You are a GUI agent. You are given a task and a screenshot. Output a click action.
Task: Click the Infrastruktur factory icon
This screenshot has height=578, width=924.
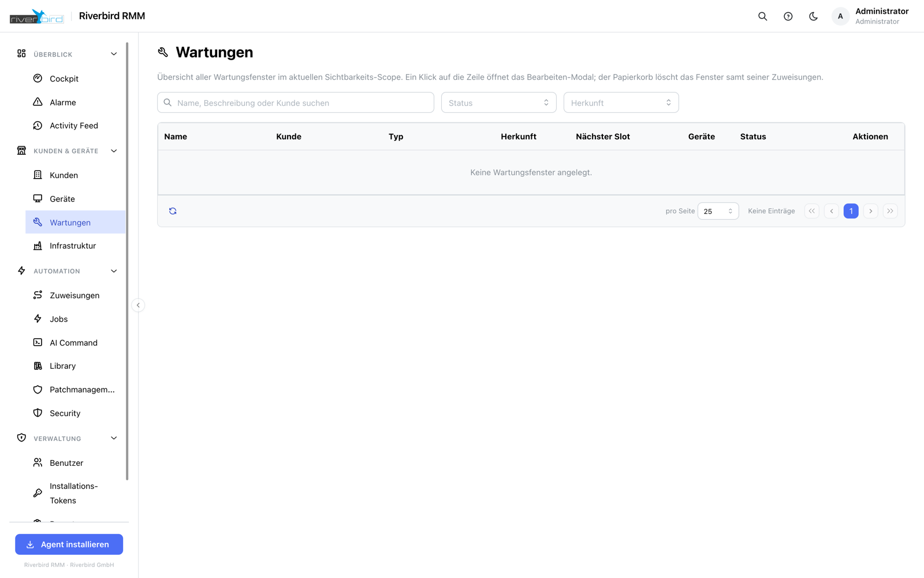point(38,246)
